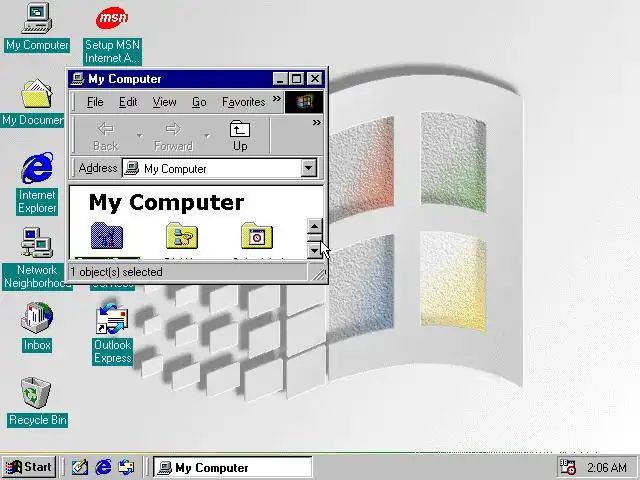Screen dimensions: 640x480
Task: Select the Scheduled Tasks folder icon
Action: pyautogui.click(x=257, y=236)
